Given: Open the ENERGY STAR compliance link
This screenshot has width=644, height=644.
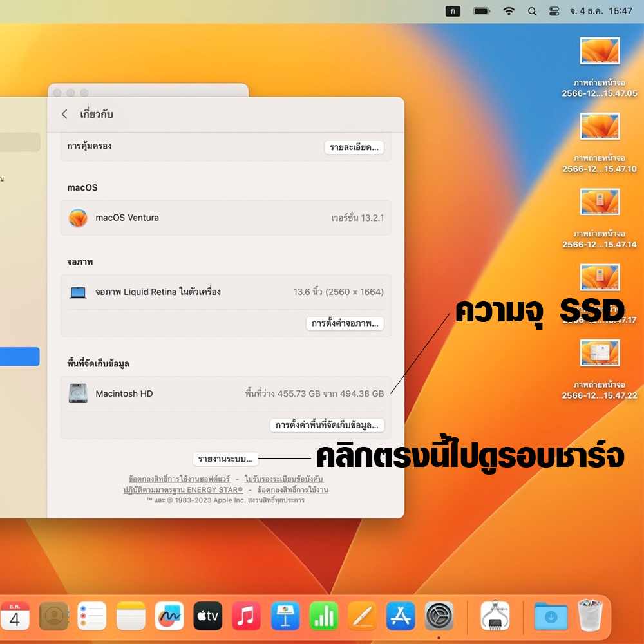Looking at the screenshot, I should coord(183,489).
